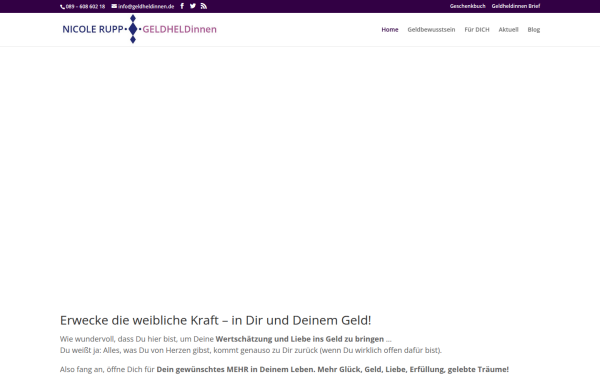600x375 pixels.
Task: Click the line starting 'Du weißt ja: Alles'
Action: (251, 350)
